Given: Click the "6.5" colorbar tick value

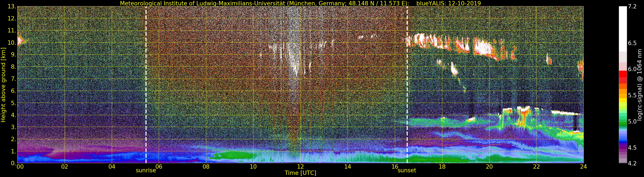Looking at the screenshot, I should pos(632,43).
